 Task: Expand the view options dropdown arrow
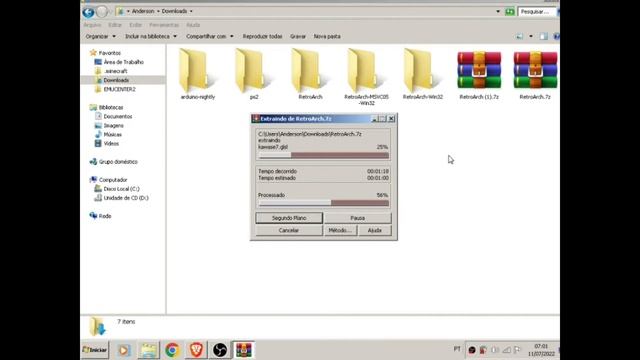531,36
